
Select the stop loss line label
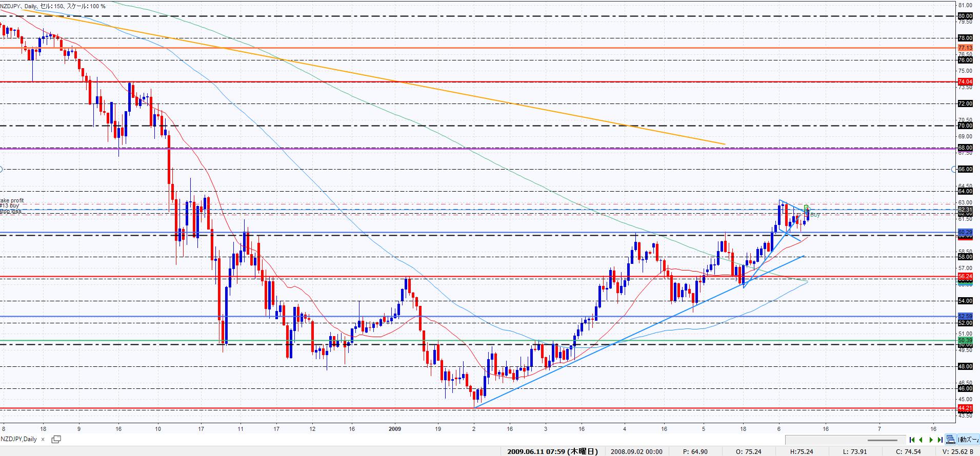click(x=11, y=211)
